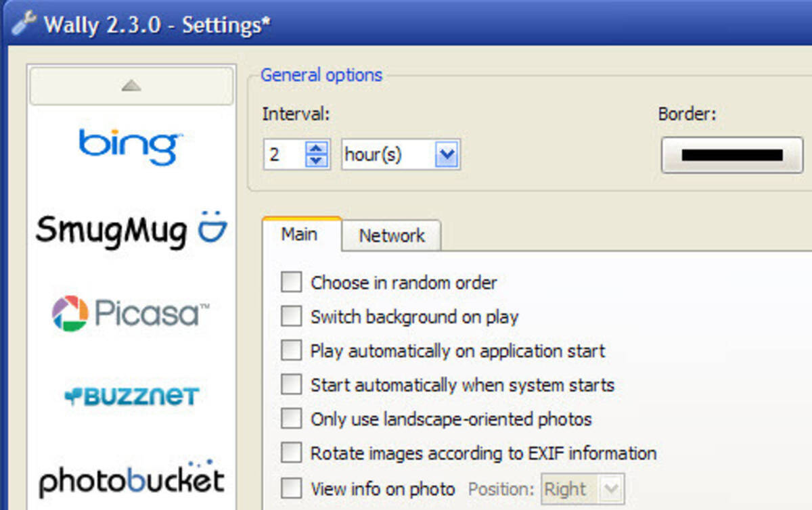Toggle Switch background on play checkbox
Viewport: 812px width, 510px height.
coord(291,316)
